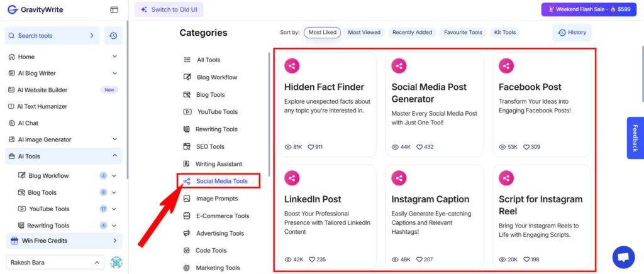Image resolution: width=644 pixels, height=274 pixels.
Task: Expand Blog Workflow submenu chevron in sidebar
Action: (x=114, y=175)
